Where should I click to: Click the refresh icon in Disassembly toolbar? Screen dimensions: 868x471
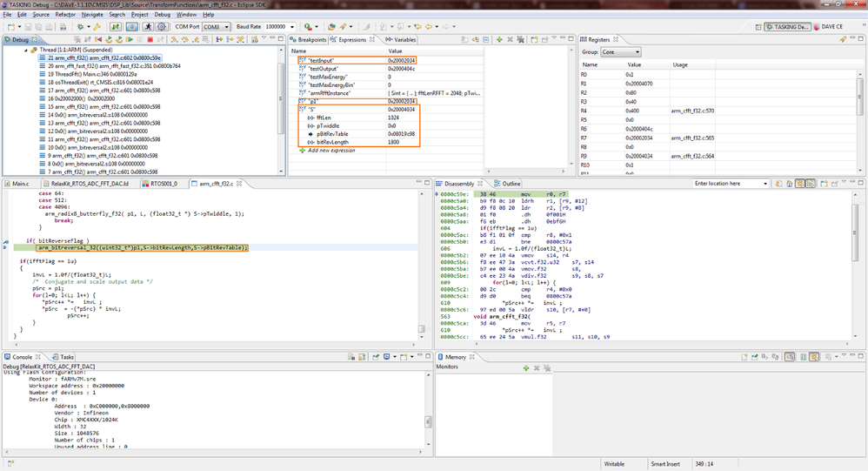[x=778, y=184]
